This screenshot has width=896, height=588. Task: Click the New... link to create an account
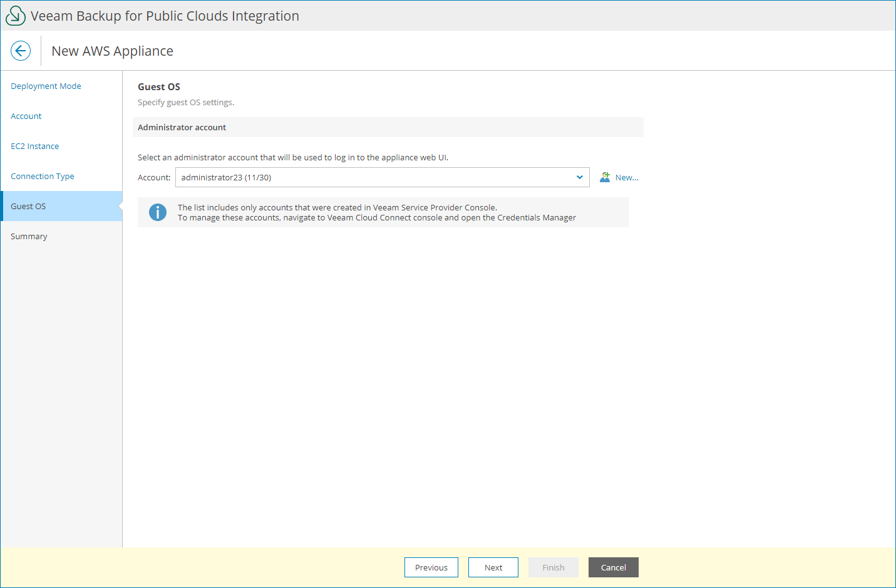pos(627,177)
